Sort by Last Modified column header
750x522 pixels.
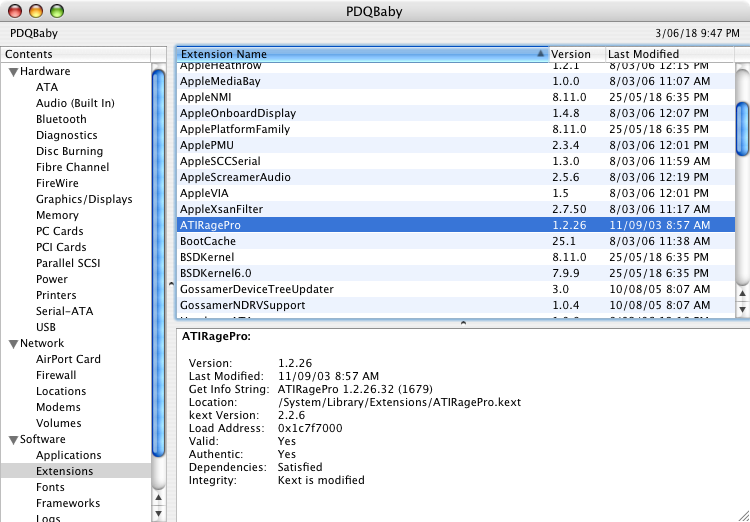[669, 54]
